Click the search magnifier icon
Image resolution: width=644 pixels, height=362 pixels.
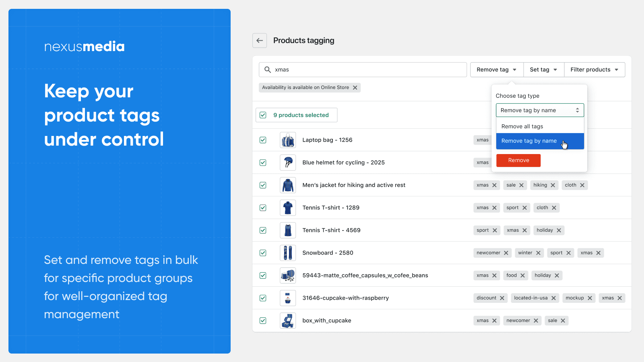click(268, 70)
